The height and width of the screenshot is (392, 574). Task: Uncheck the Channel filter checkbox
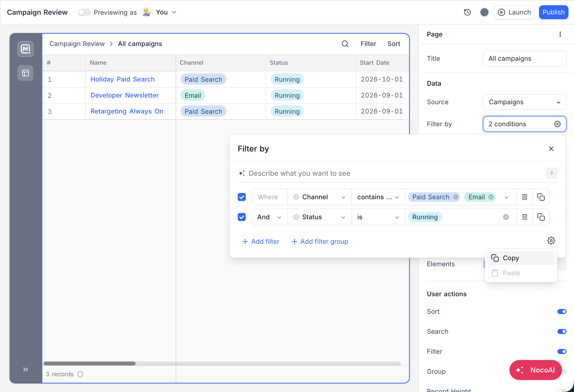pos(242,197)
